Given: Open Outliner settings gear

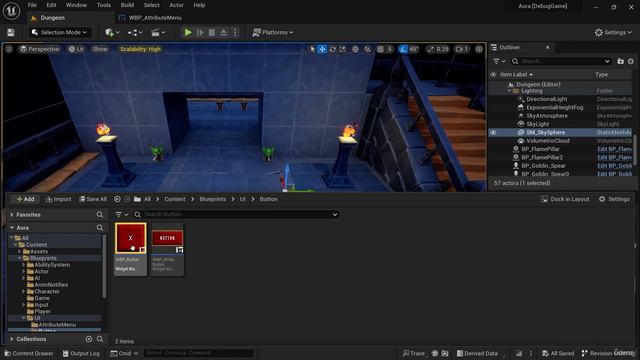Looking at the screenshot, I should pos(631,61).
